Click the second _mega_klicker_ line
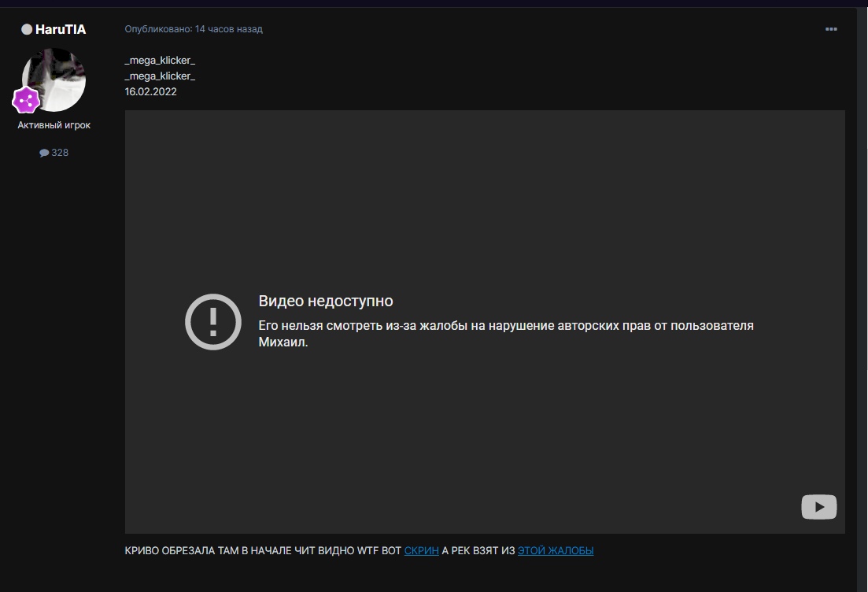Image resolution: width=868 pixels, height=592 pixels. (x=160, y=76)
